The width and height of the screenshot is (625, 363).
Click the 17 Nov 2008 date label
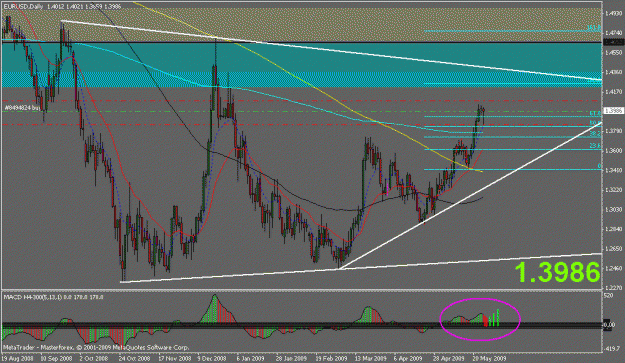click(x=174, y=358)
